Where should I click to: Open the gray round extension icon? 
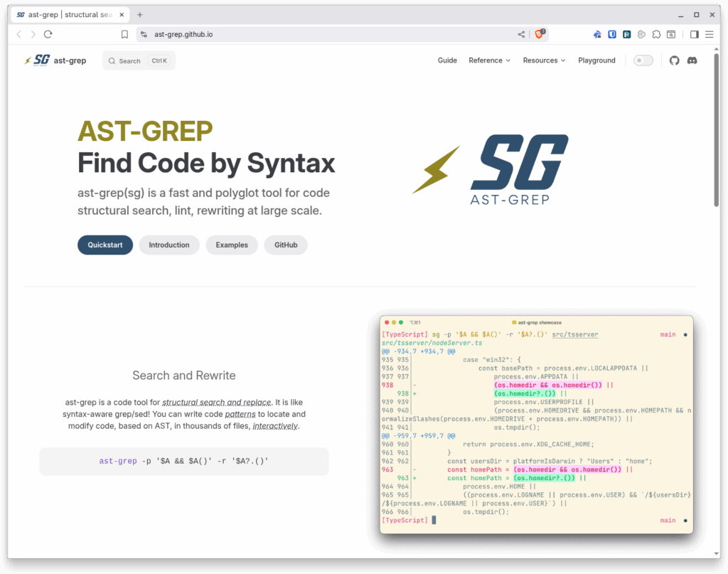point(642,34)
